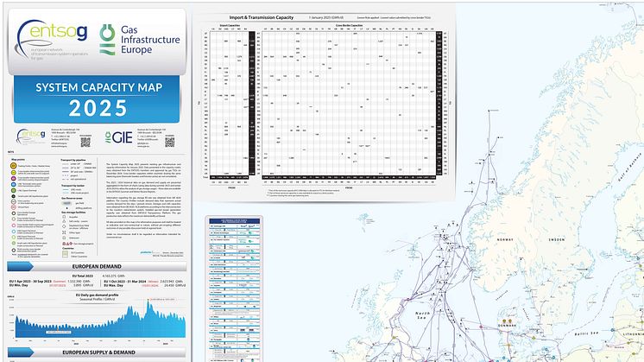
Task: Select the System Capacity Map 2025 banner
Action: [x=95, y=99]
